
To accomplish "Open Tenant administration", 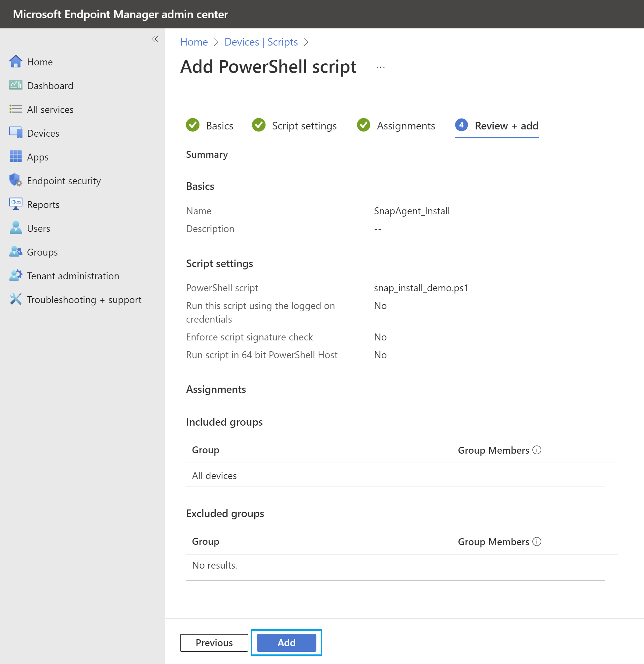I will 73,276.
